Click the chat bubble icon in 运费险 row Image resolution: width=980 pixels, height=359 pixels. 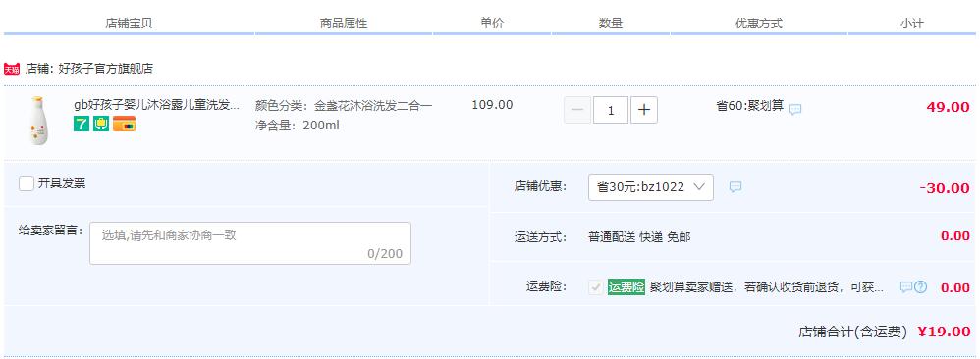(x=905, y=287)
